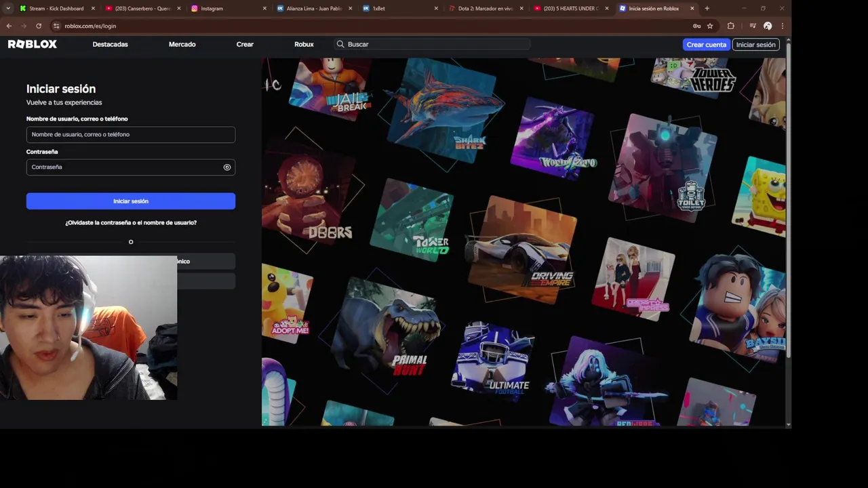
Task: Select the DOORS game thumbnail
Action: pyautogui.click(x=309, y=194)
